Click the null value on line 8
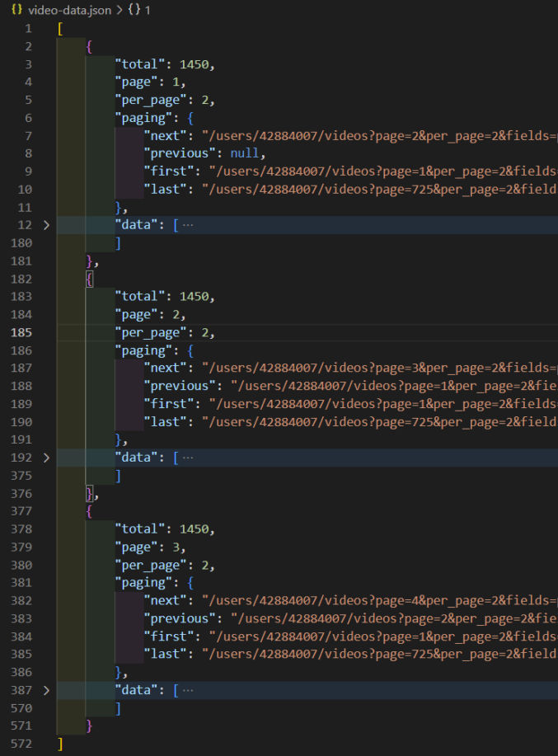Image resolution: width=558 pixels, height=756 pixels. coord(244,153)
